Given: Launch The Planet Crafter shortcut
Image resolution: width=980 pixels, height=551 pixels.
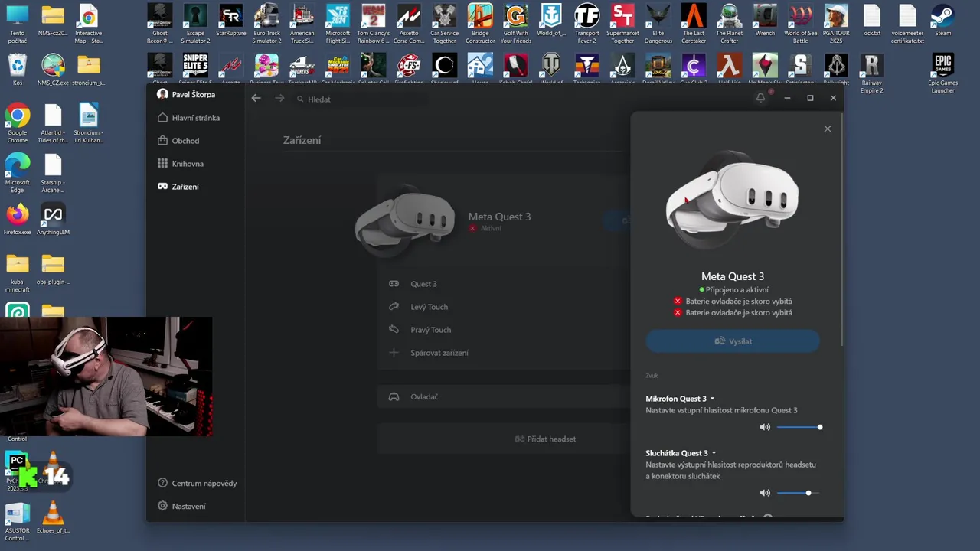Looking at the screenshot, I should pyautogui.click(x=729, y=24).
